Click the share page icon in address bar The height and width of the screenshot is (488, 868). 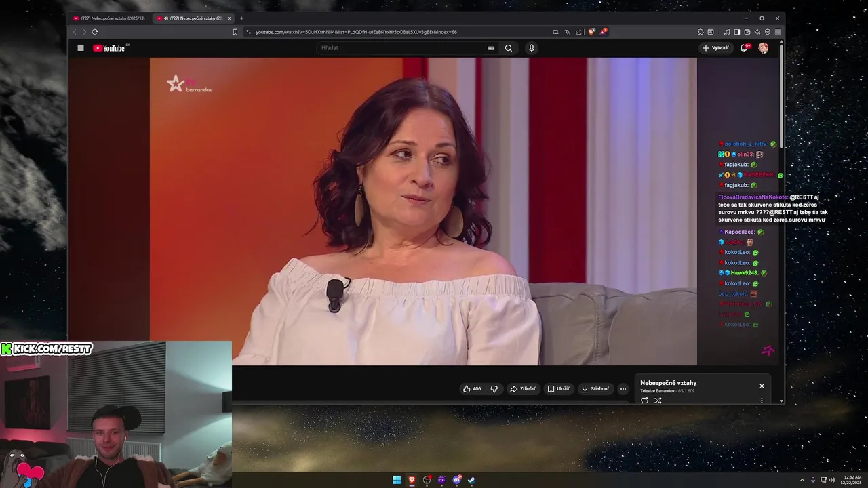click(578, 32)
